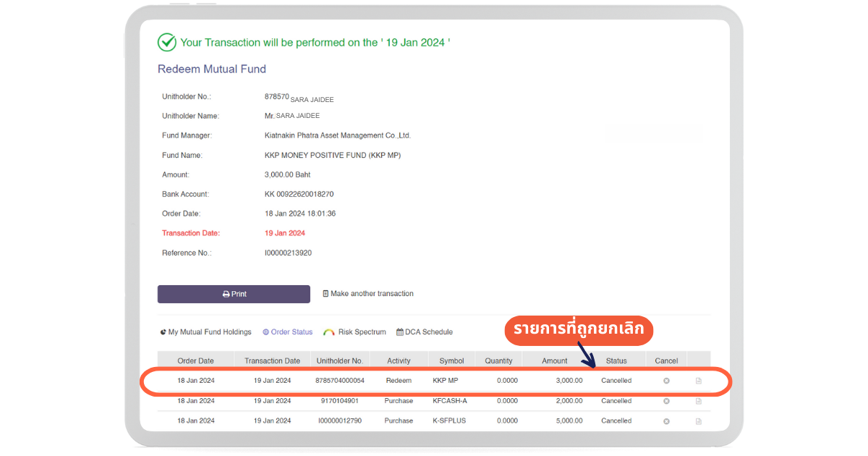
Task: Open the Order Status tab
Action: click(288, 332)
